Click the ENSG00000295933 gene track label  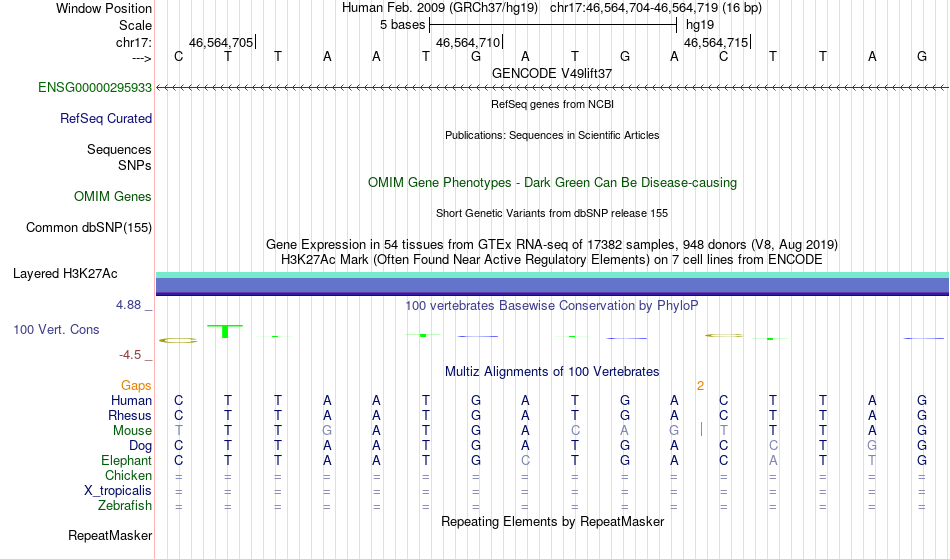tap(95, 88)
